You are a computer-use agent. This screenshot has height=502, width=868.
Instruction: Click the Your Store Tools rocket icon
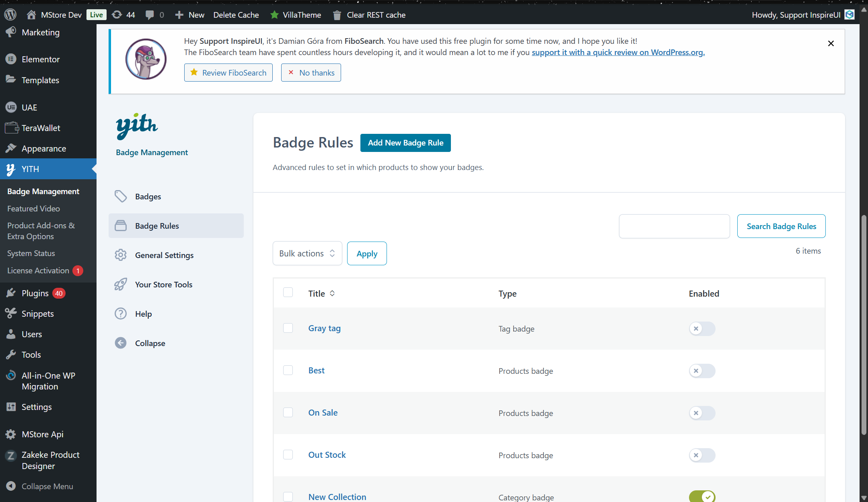coord(121,285)
